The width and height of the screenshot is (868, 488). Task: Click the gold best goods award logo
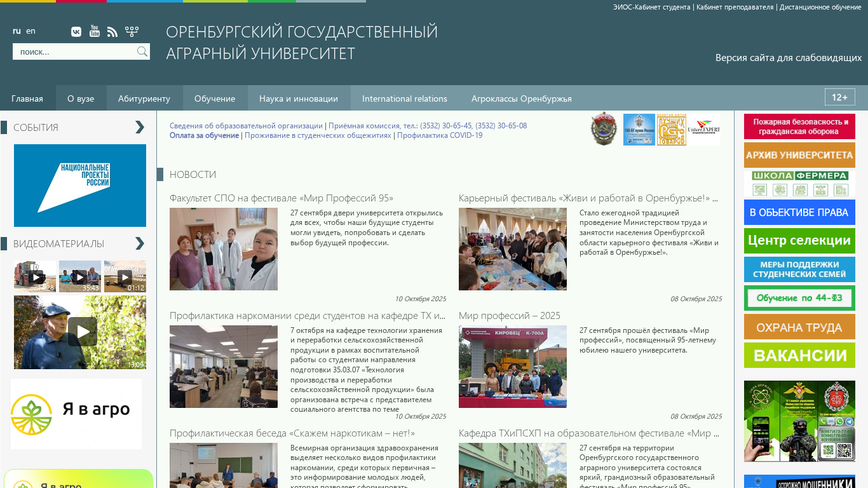[x=672, y=130]
